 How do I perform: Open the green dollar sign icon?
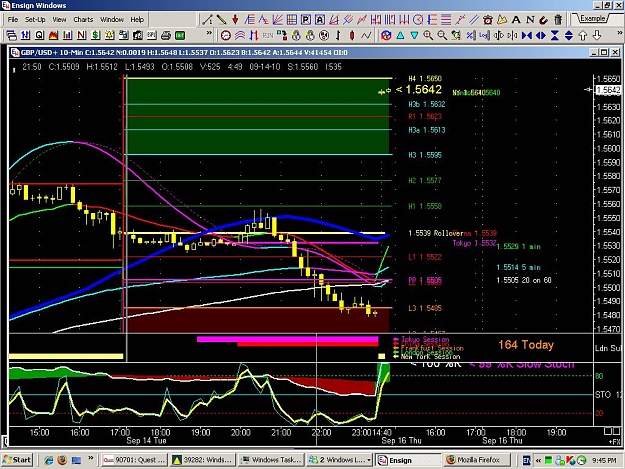click(95, 35)
